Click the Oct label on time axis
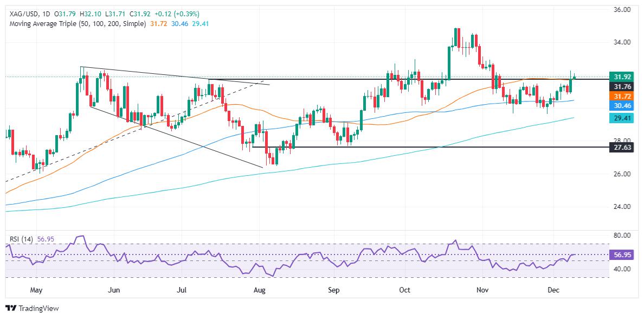The image size is (644, 318). (404, 291)
